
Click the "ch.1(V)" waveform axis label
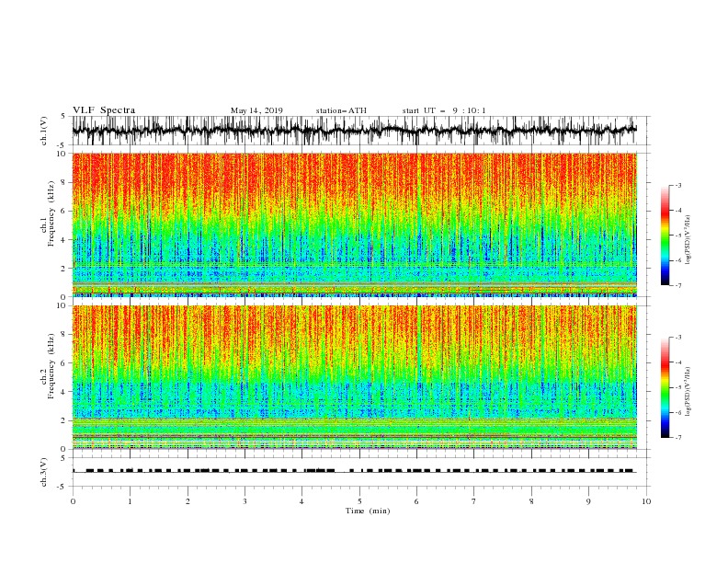[44, 131]
